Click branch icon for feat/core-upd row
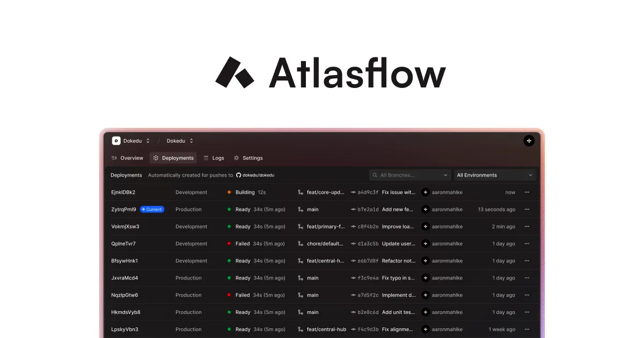 click(301, 192)
